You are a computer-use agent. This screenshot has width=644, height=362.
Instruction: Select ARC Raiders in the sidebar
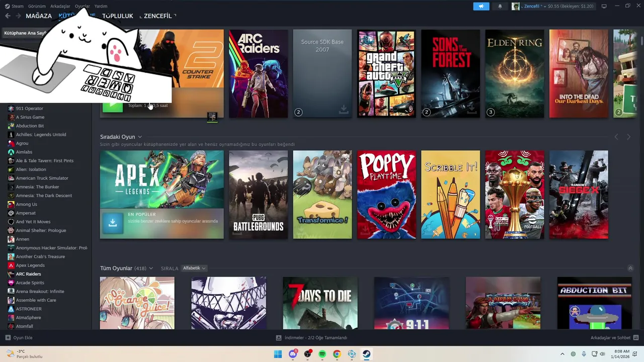[28, 274]
